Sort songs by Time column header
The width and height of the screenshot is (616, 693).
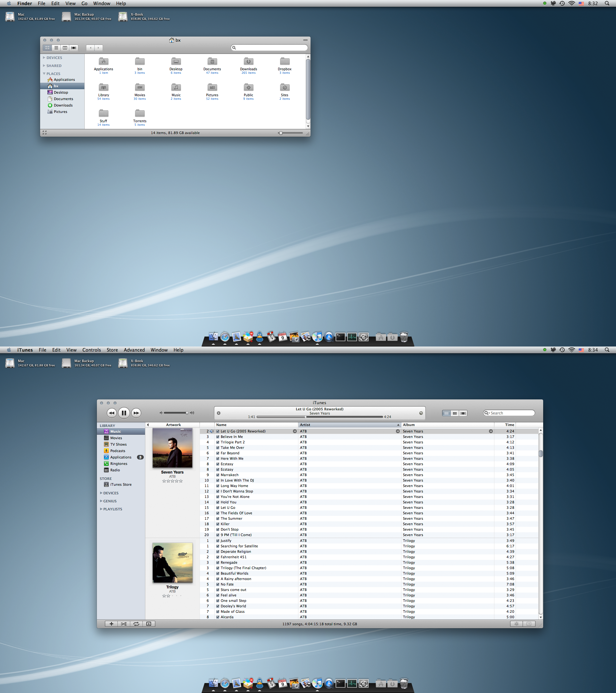[x=505, y=425]
